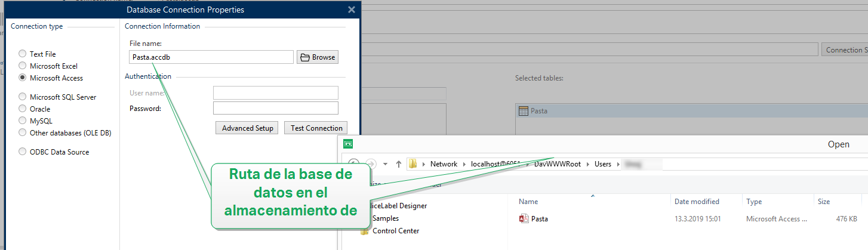Click the 476 KB size cell

(x=847, y=219)
